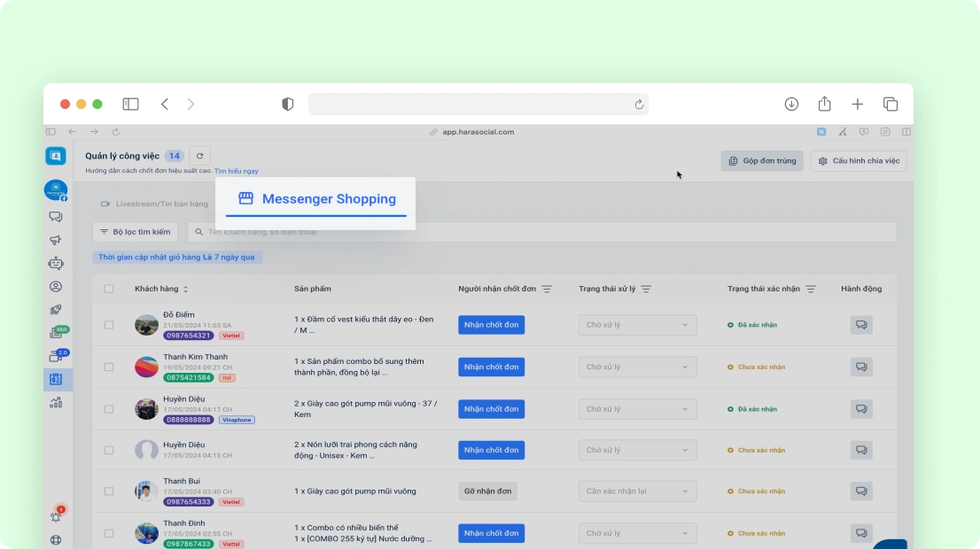The height and width of the screenshot is (549, 980).
Task: Switch to the Livestream/Tin bán hàng tab
Action: coord(154,204)
